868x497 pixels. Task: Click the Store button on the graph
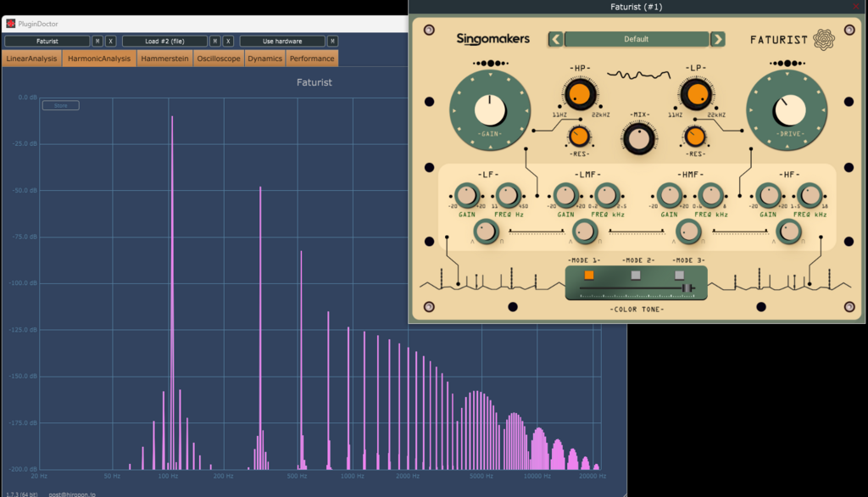(61, 105)
